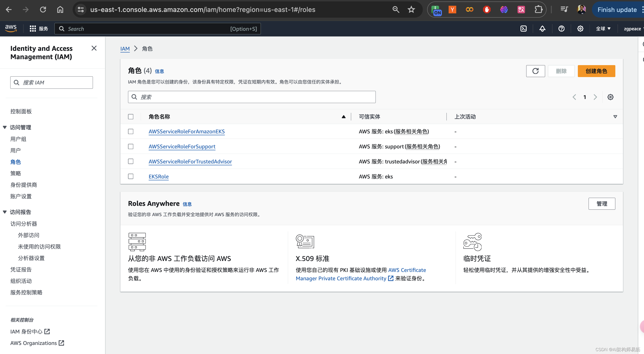The width and height of the screenshot is (644, 354).
Task: Toggle checkbox next to AWSServiceRoleForAmazonEKS
Action: click(131, 131)
